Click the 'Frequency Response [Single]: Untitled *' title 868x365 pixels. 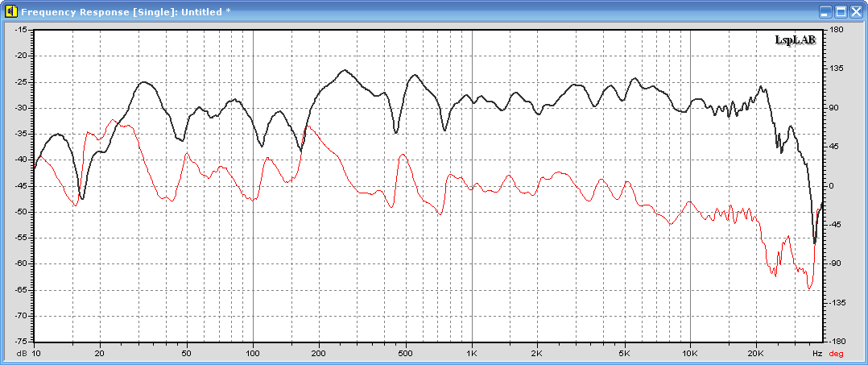point(126,11)
